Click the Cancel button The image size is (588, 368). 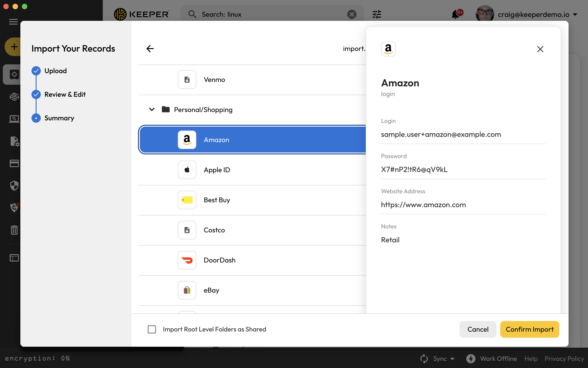coord(478,329)
